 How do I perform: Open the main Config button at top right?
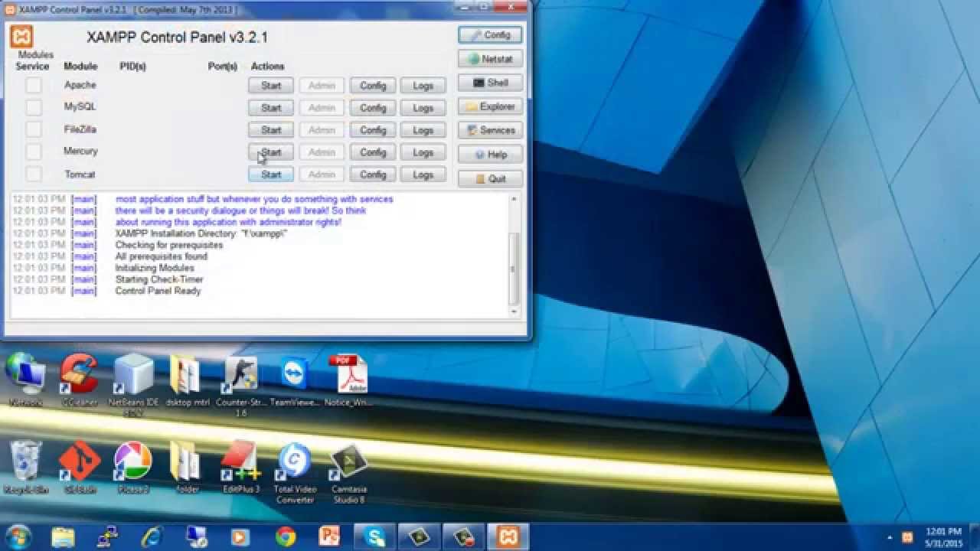coord(491,35)
